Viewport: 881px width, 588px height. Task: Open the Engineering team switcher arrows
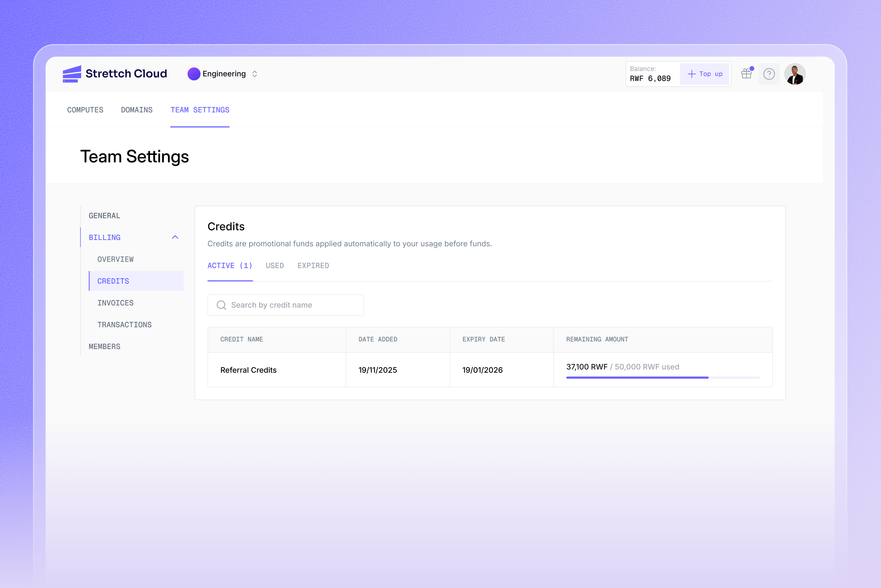tap(255, 74)
